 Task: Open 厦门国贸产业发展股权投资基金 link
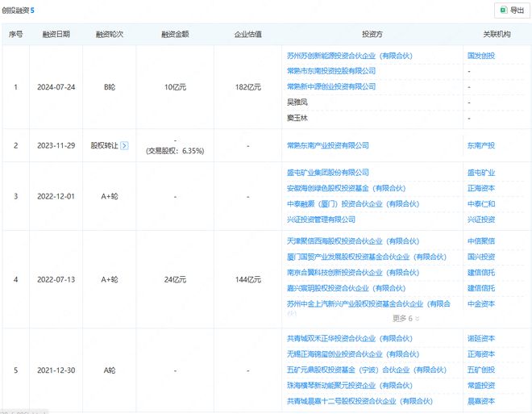pyautogui.click(x=367, y=257)
